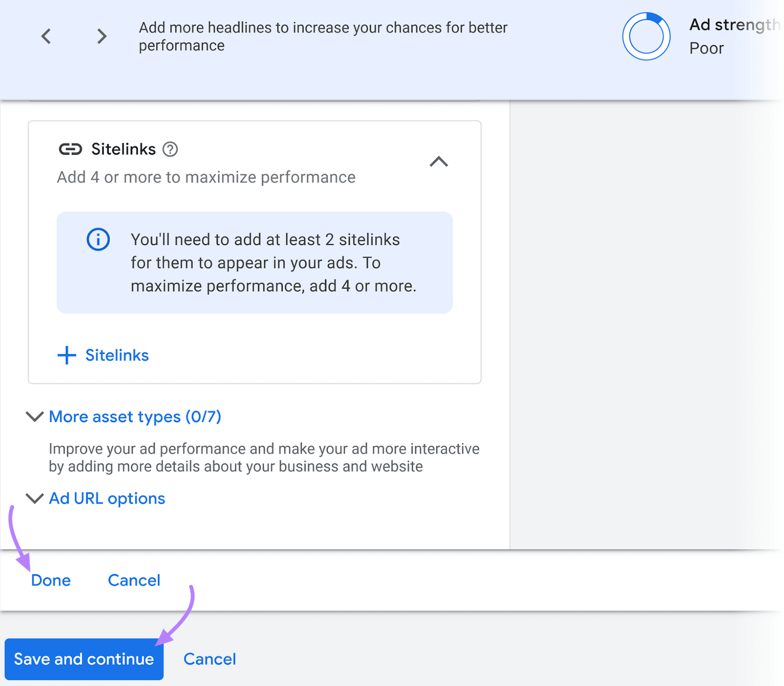Select the sitelinks requirement info banner

254,262
